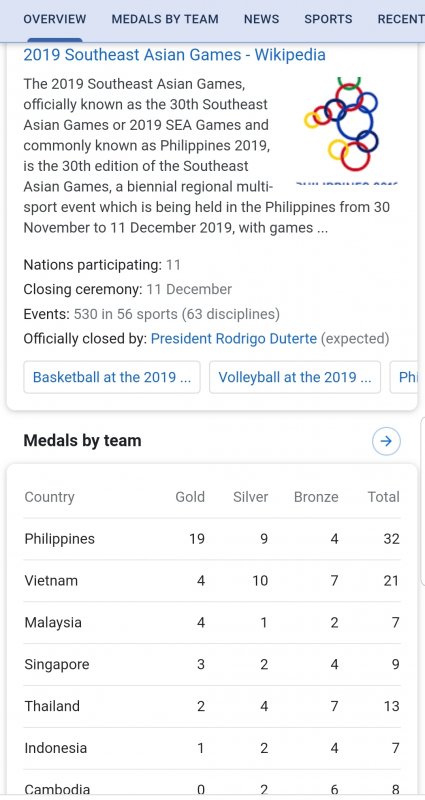The image size is (425, 800).
Task: Tap the Volleyball at the 2019 chip
Action: (295, 377)
